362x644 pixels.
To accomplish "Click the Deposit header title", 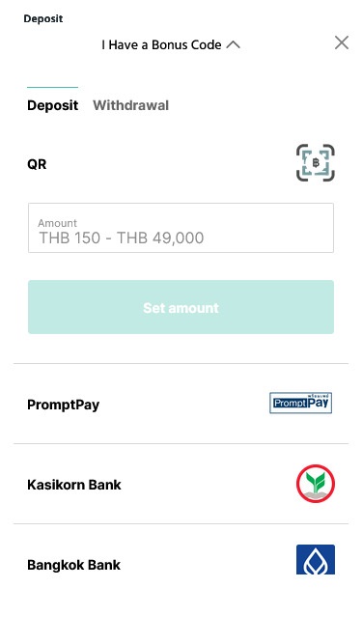I will pos(43,19).
